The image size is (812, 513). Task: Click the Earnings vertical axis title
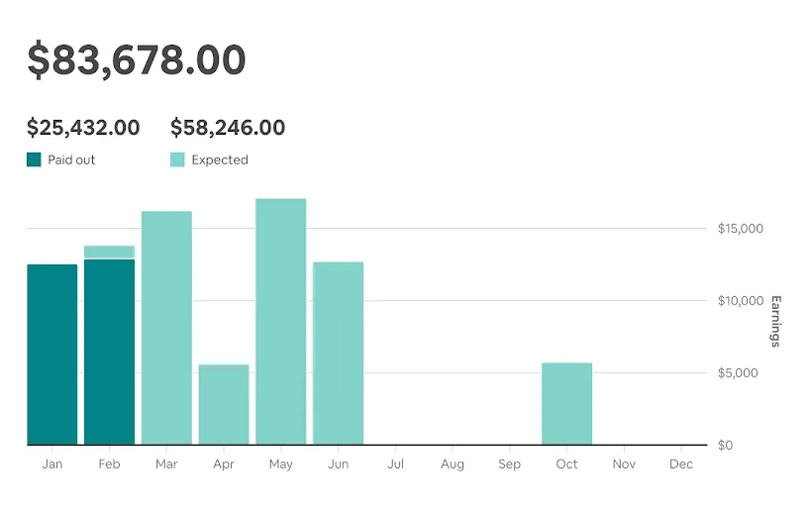(x=775, y=321)
